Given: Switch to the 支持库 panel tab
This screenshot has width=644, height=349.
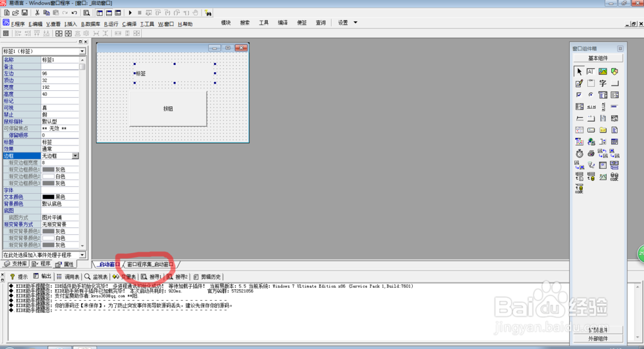Looking at the screenshot, I should pyautogui.click(x=16, y=263).
